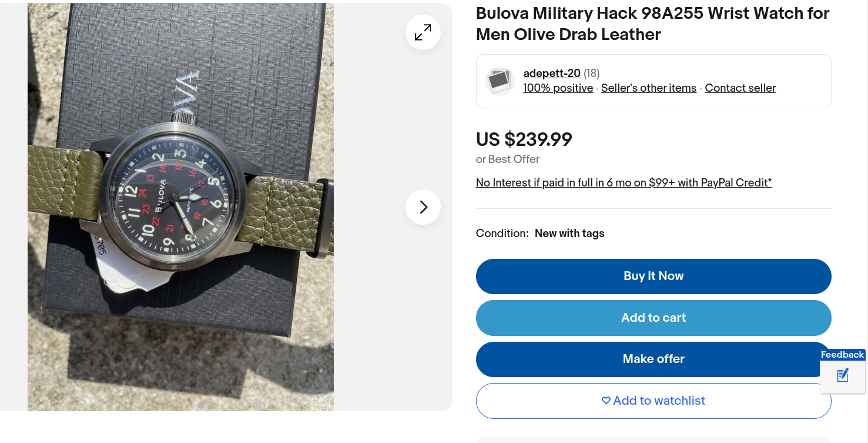Open the 100% positive feedback link

coord(558,88)
